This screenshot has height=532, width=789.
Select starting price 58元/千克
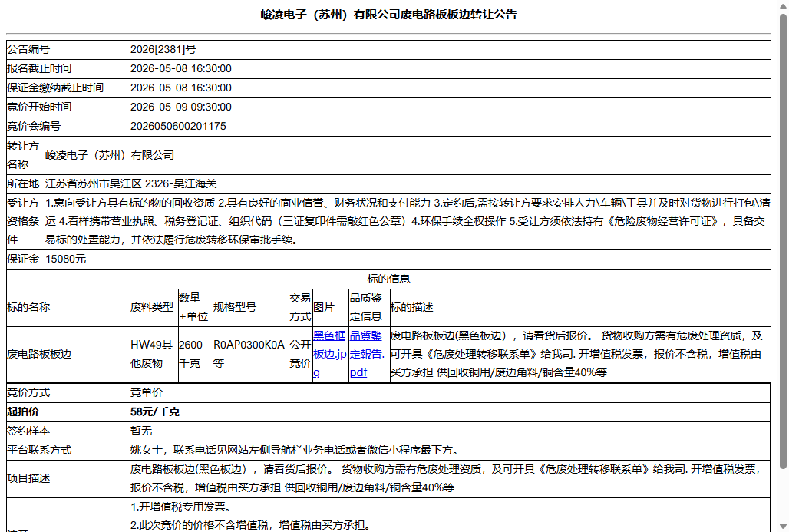coord(155,411)
